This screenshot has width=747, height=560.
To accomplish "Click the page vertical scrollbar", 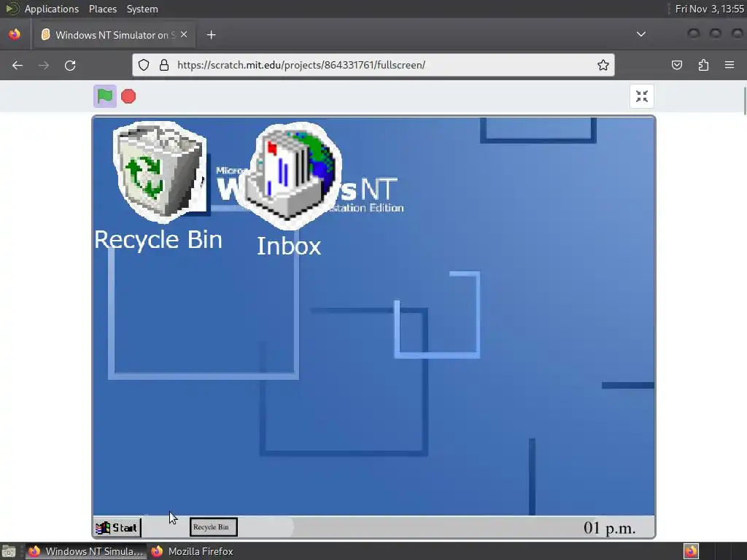I will tap(744, 101).
